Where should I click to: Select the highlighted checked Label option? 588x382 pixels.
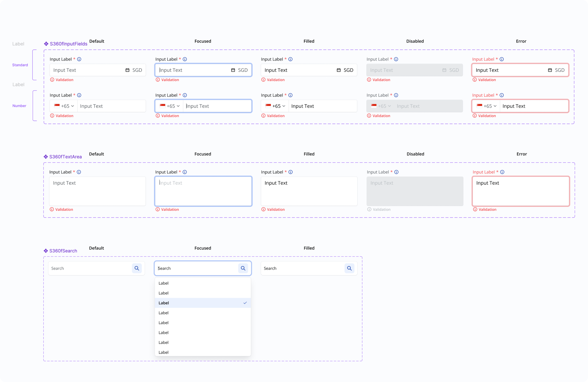click(203, 303)
